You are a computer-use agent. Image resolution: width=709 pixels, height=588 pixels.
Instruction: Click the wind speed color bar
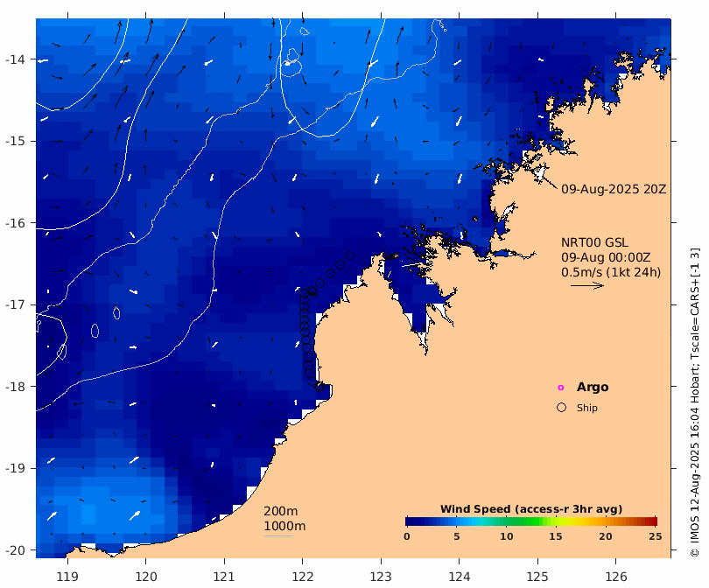pyautogui.click(x=530, y=521)
